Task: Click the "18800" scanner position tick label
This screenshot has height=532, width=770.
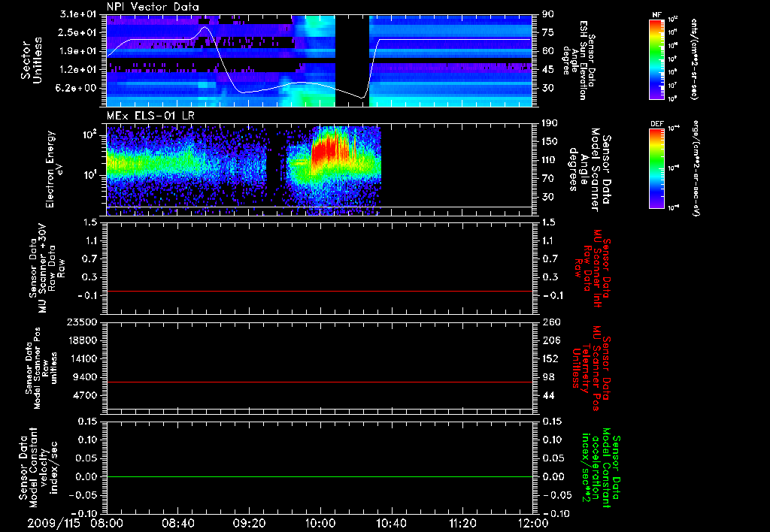Action: pos(83,340)
